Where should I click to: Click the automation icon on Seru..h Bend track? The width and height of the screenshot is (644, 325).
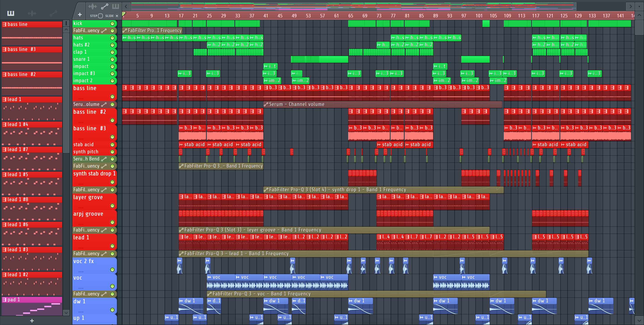click(104, 159)
